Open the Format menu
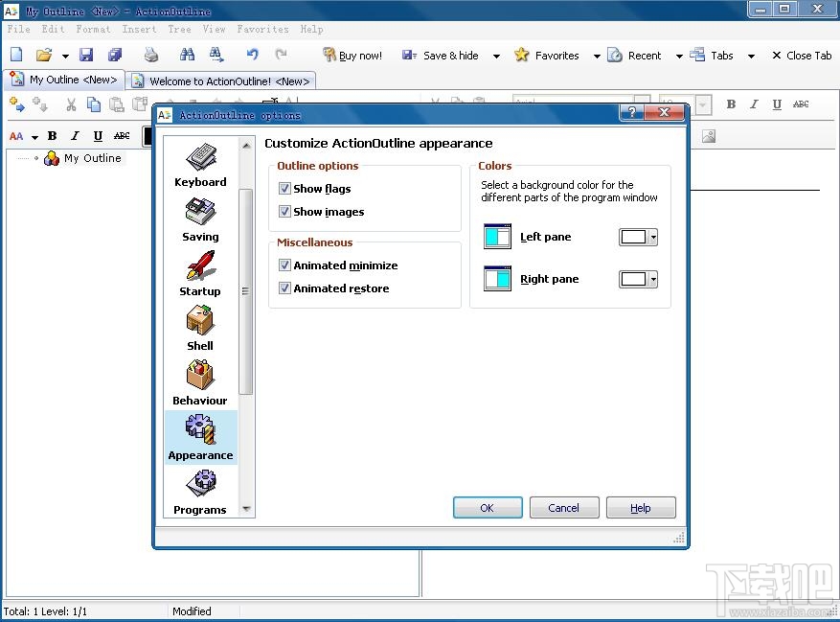The height and width of the screenshot is (622, 840). pos(93,29)
